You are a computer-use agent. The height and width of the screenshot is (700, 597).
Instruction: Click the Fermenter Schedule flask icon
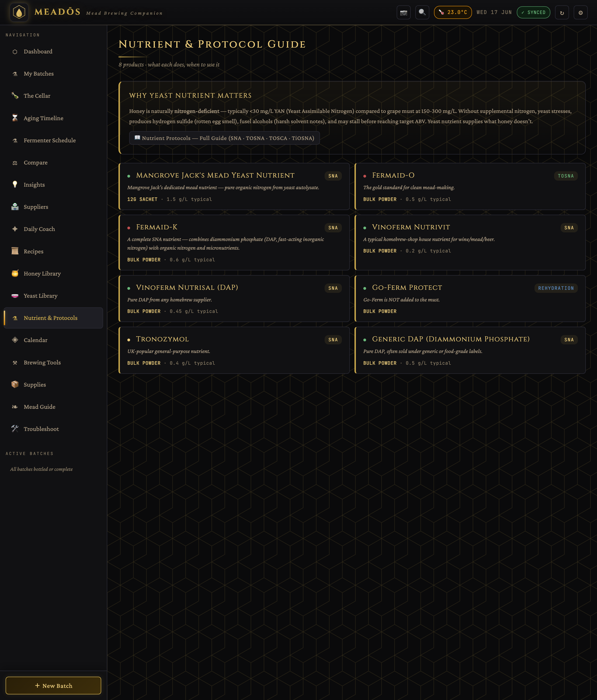pyautogui.click(x=15, y=140)
